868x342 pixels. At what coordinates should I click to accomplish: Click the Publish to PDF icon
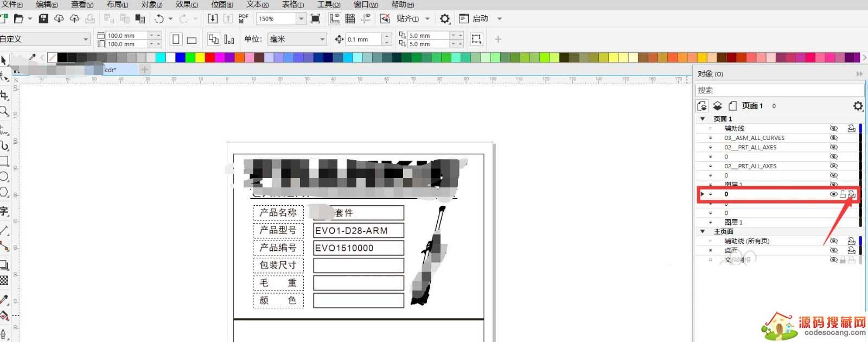244,18
